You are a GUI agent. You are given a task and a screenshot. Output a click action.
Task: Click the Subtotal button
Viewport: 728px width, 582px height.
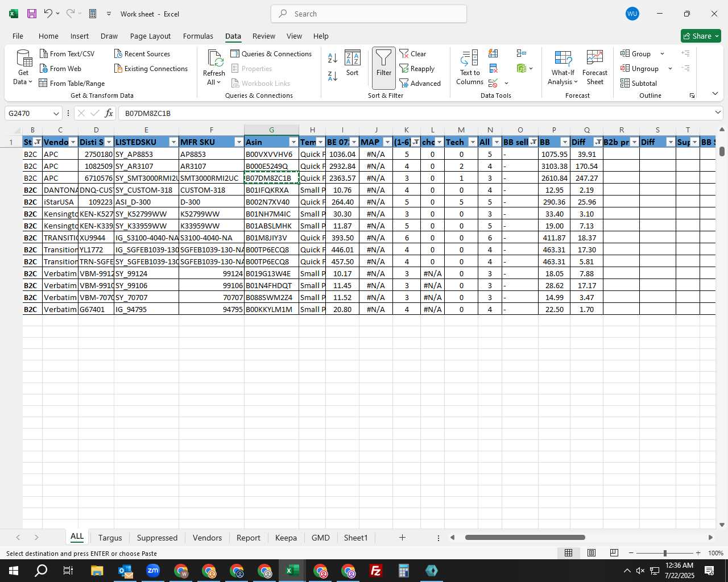[x=639, y=83]
